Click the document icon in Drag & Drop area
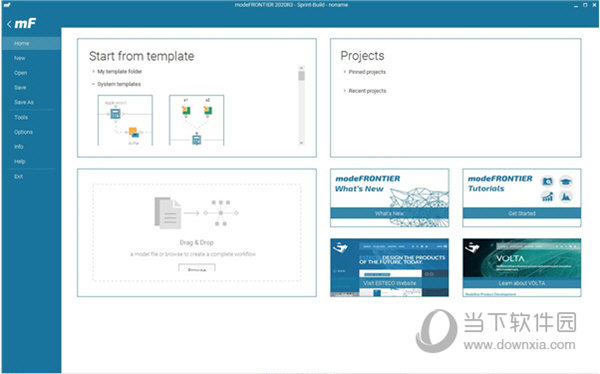600x374 pixels. [168, 213]
